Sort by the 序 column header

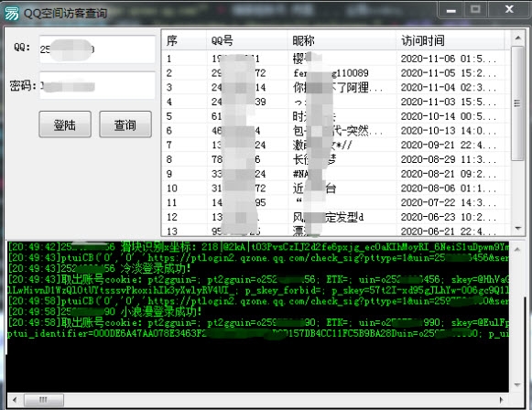point(184,40)
